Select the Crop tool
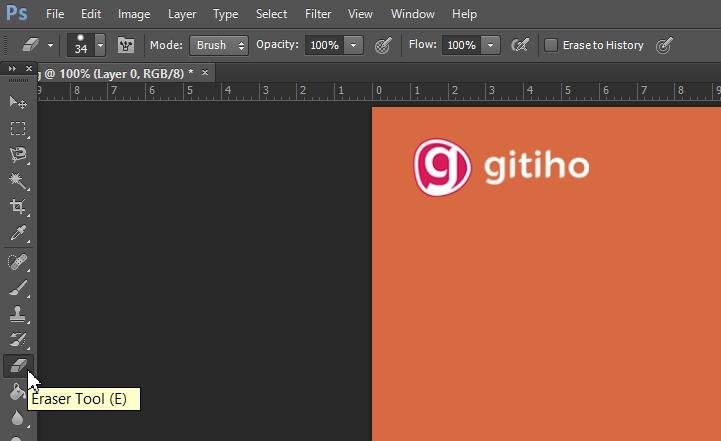Viewport: 721px width, 441px height. 18,206
